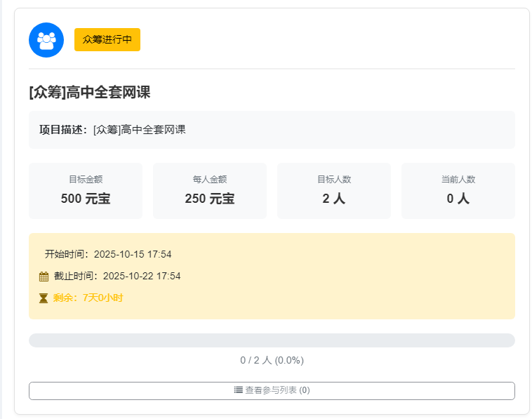The height and width of the screenshot is (419, 532).
Task: Click the calendar icon beside 截止时间
Action: [44, 277]
